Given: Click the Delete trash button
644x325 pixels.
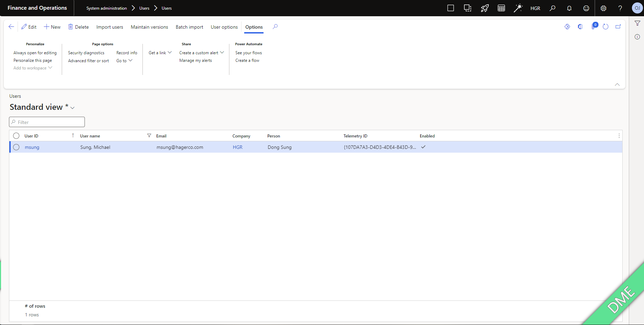Looking at the screenshot, I should [x=78, y=27].
